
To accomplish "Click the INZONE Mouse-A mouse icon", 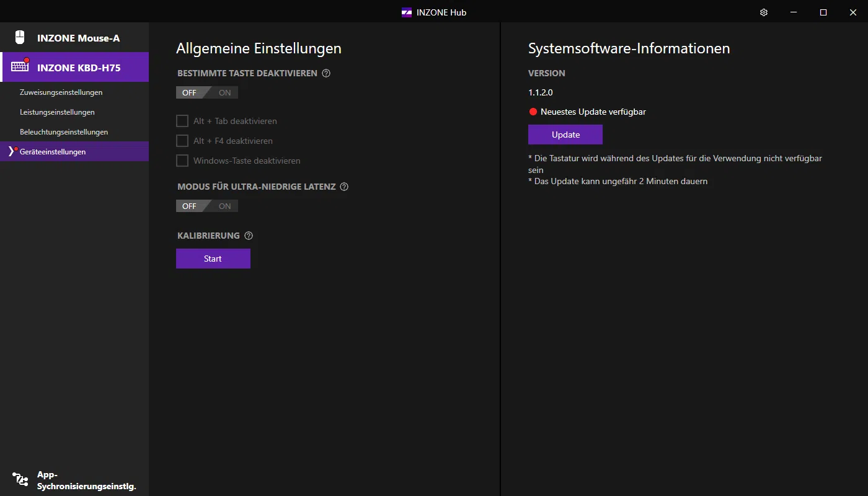I will (x=20, y=38).
